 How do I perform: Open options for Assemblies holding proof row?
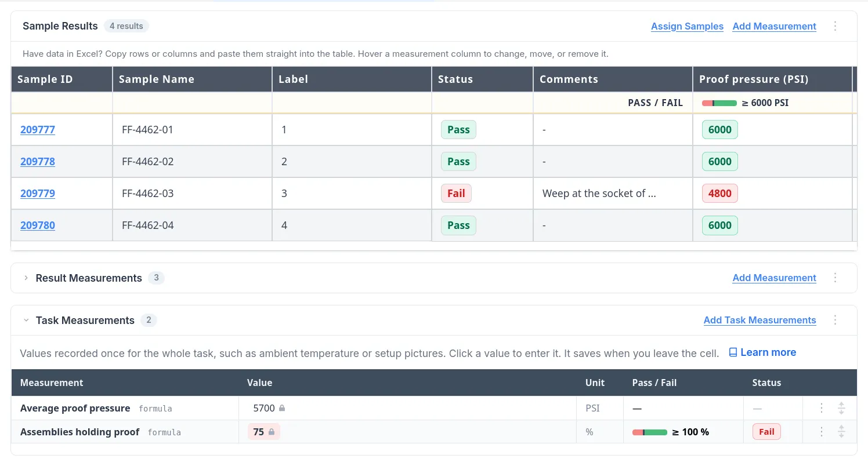[822, 432]
